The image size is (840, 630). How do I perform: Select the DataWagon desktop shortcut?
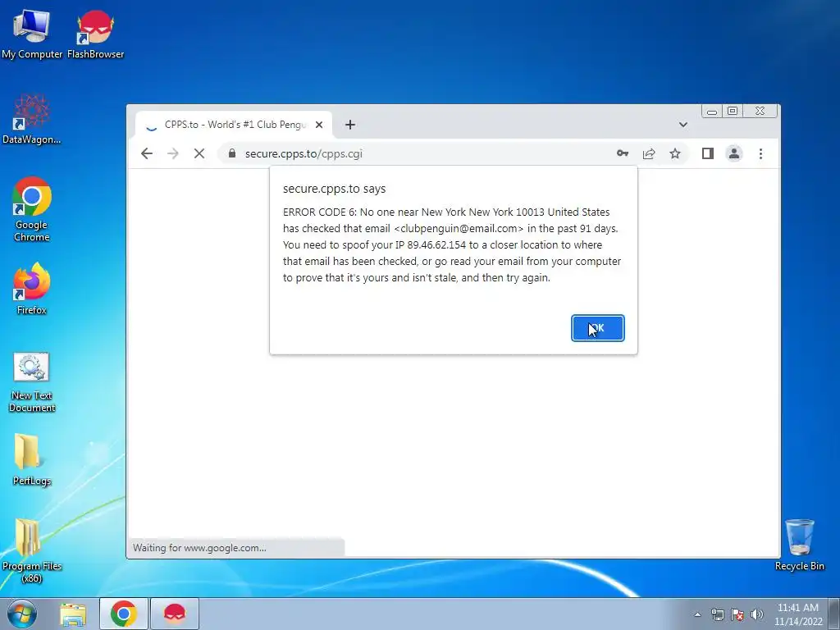[32, 119]
